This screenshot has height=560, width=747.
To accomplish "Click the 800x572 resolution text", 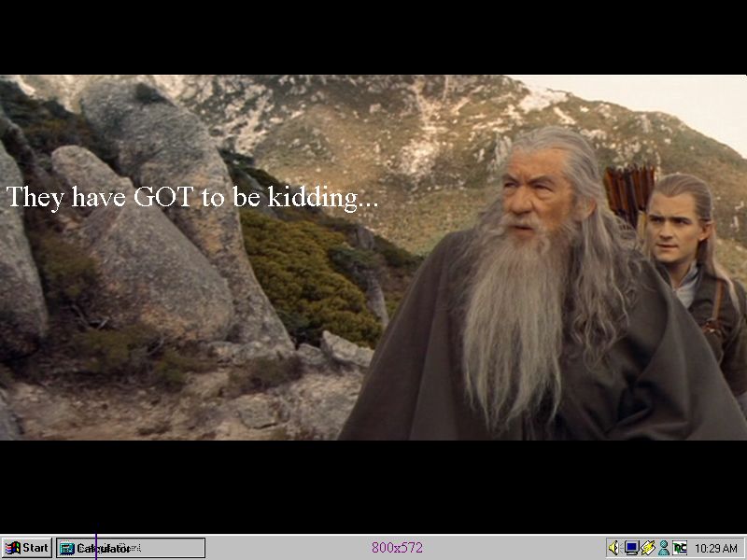I will coord(397,548).
